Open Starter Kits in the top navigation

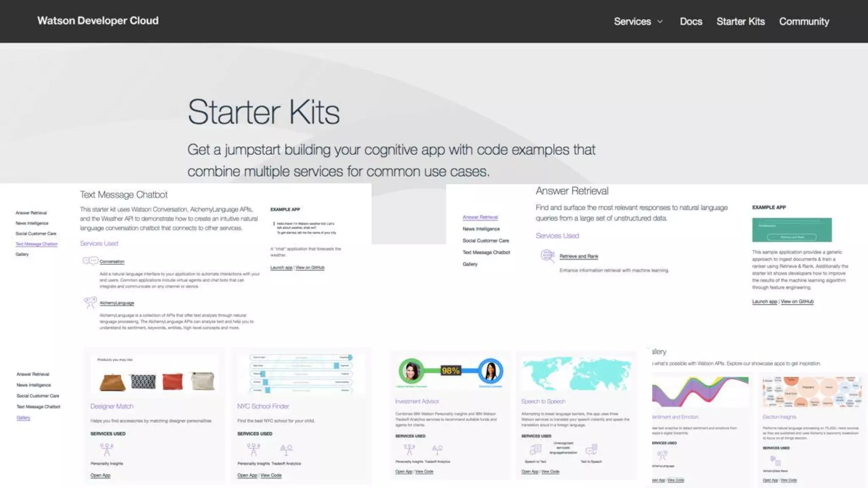(x=740, y=22)
